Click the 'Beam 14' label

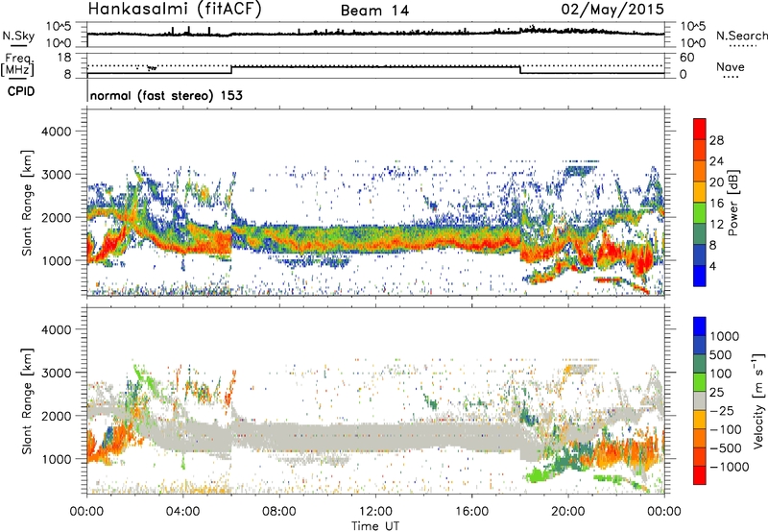[374, 11]
